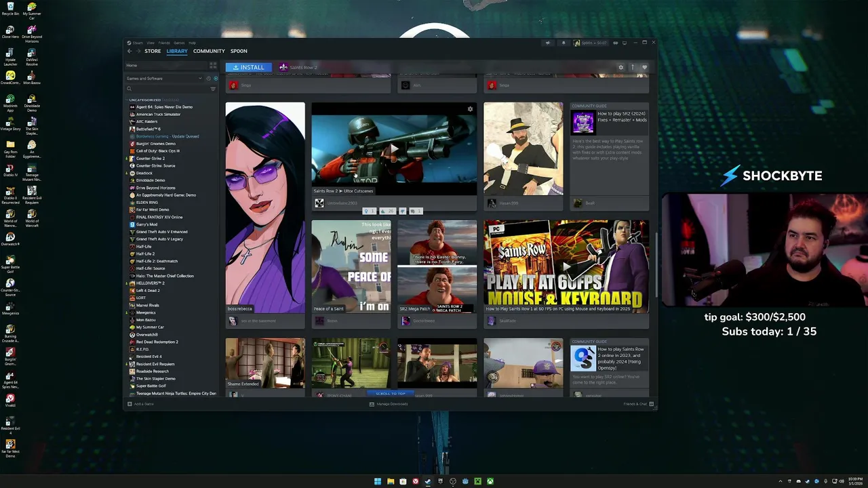Open Spoon account wallet dropdown
This screenshot has width=868, height=488.
tap(591, 43)
